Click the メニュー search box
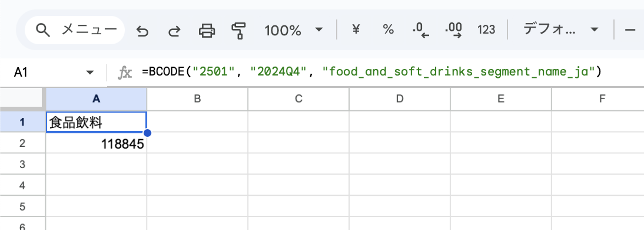This screenshot has width=644, height=230. 75,30
